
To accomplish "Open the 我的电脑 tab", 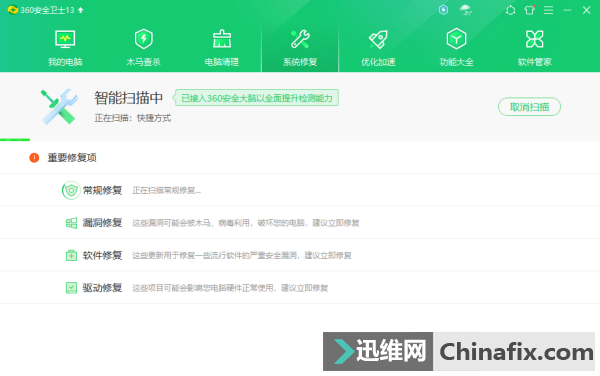I will pyautogui.click(x=65, y=48).
